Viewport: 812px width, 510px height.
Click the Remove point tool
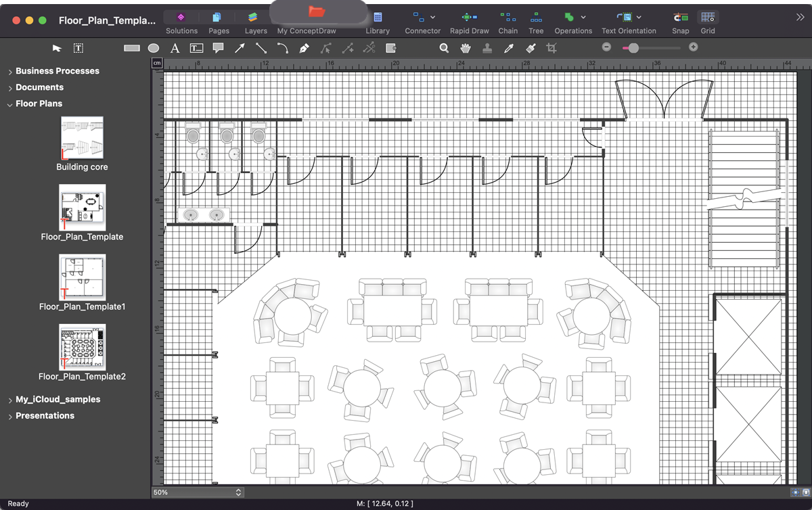[369, 48]
